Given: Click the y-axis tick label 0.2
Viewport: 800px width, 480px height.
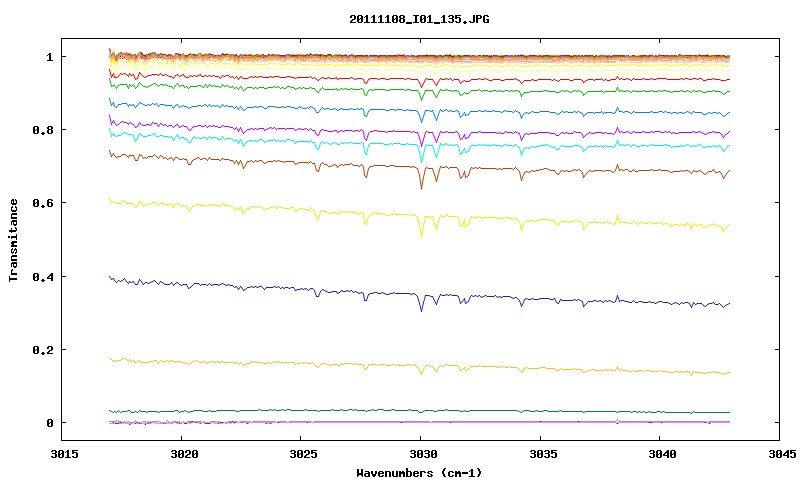Looking at the screenshot, I should [x=43, y=350].
